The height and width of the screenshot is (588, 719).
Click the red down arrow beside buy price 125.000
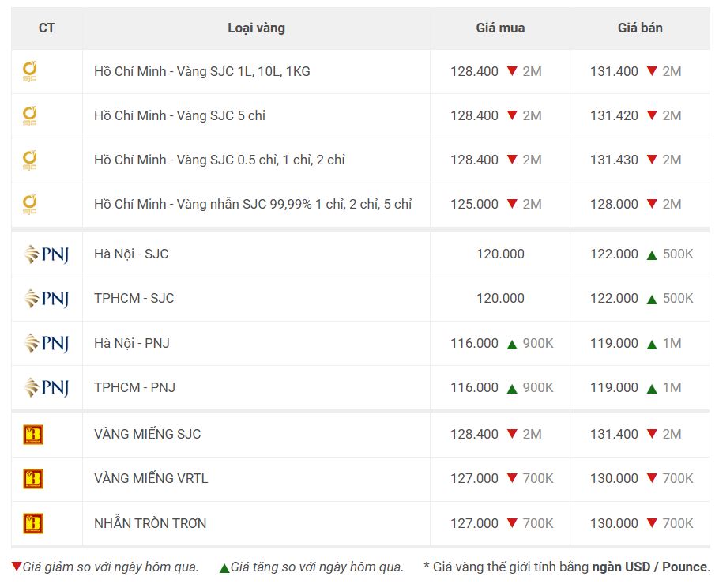pos(512,204)
